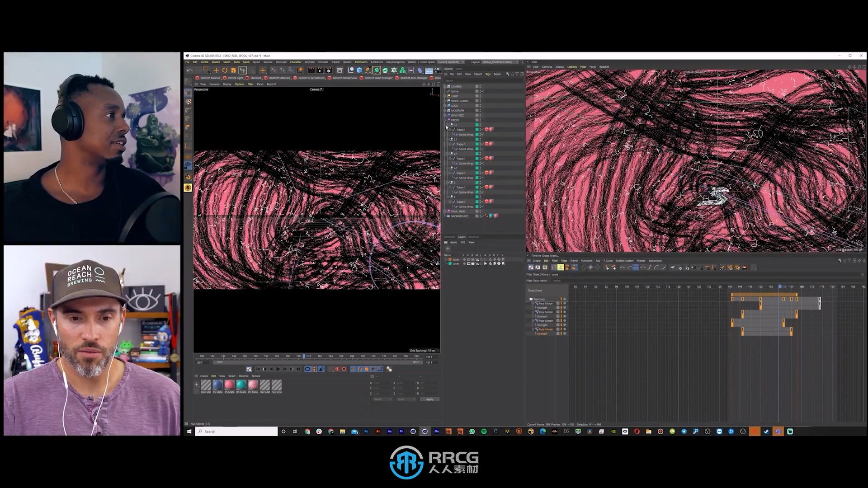
Task: Toggle layer swatch of CAMERA object
Action: point(477,86)
